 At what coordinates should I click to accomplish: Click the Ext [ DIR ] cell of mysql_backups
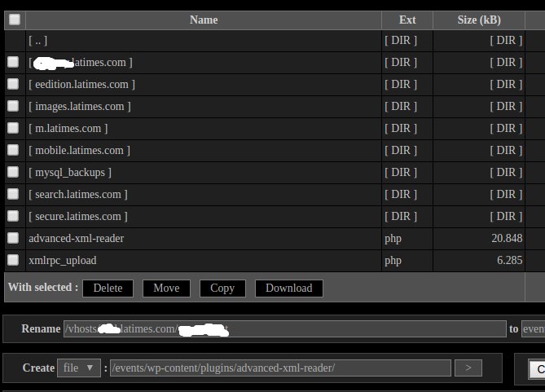401,173
